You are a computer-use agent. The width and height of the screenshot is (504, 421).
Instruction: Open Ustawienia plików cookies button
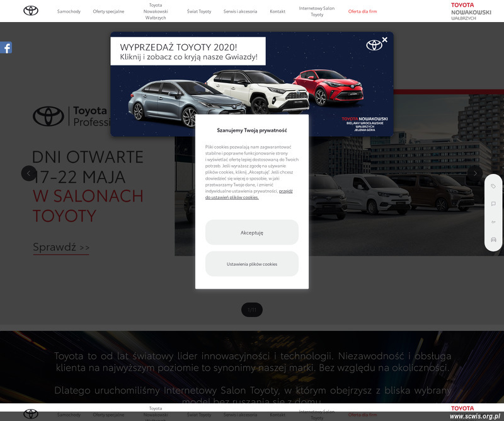(251, 264)
